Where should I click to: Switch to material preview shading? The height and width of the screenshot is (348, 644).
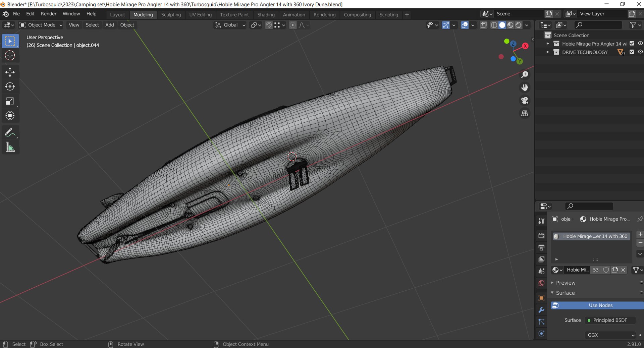point(510,25)
